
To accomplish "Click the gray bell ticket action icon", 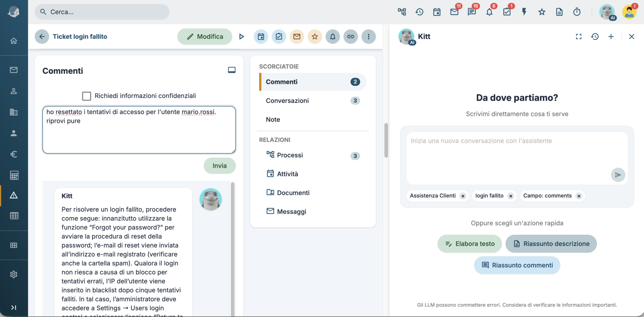I will point(333,37).
